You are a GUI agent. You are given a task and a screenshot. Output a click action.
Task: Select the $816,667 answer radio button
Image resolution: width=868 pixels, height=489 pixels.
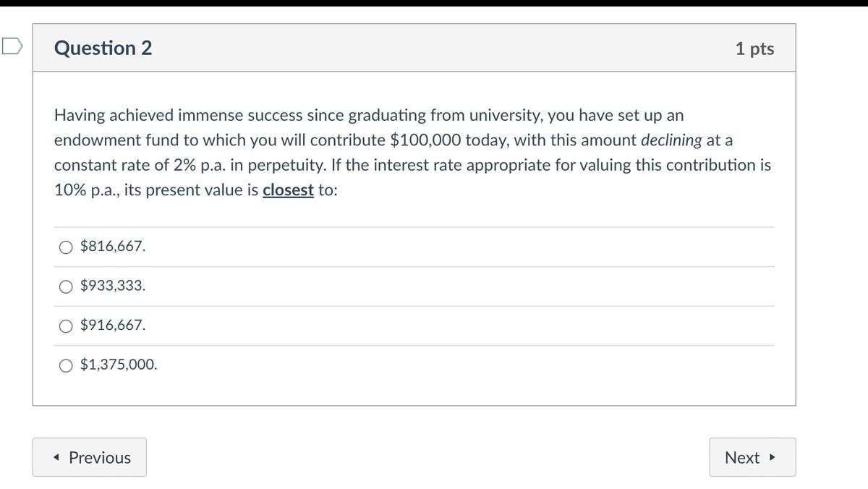coord(64,246)
